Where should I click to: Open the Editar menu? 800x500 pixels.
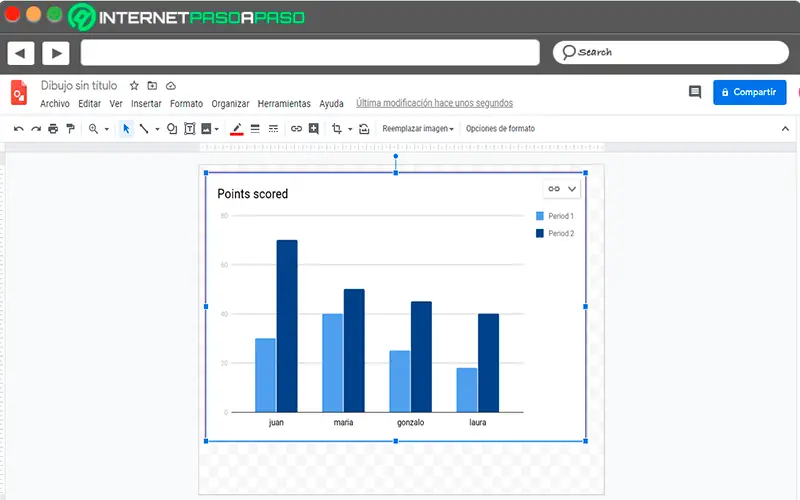click(89, 104)
